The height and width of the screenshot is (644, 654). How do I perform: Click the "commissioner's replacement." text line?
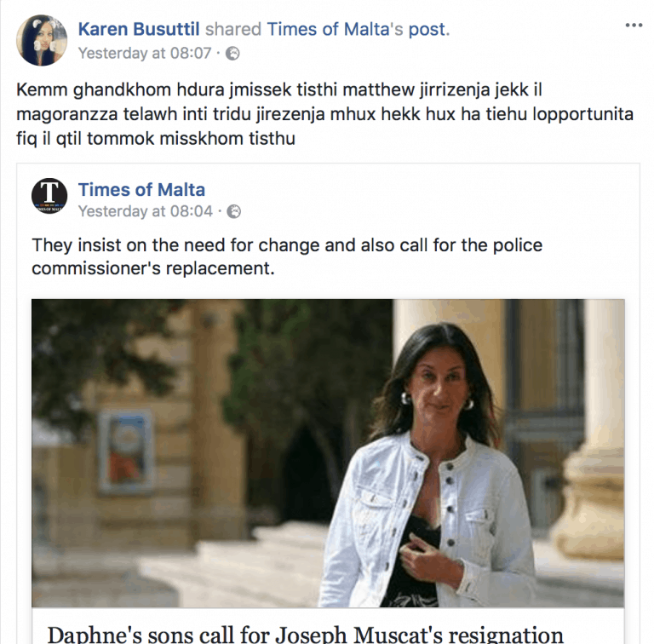coord(153,268)
